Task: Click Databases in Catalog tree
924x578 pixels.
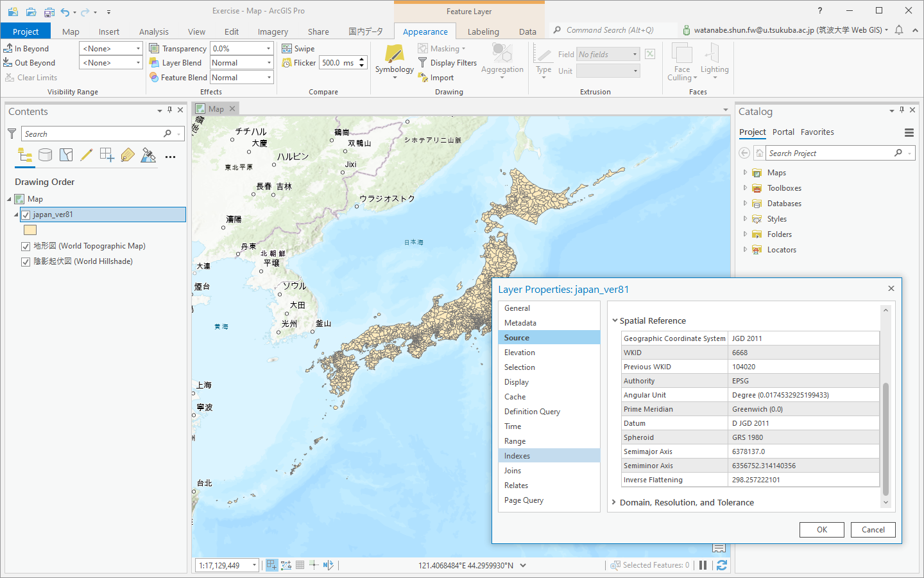Action: pos(783,204)
